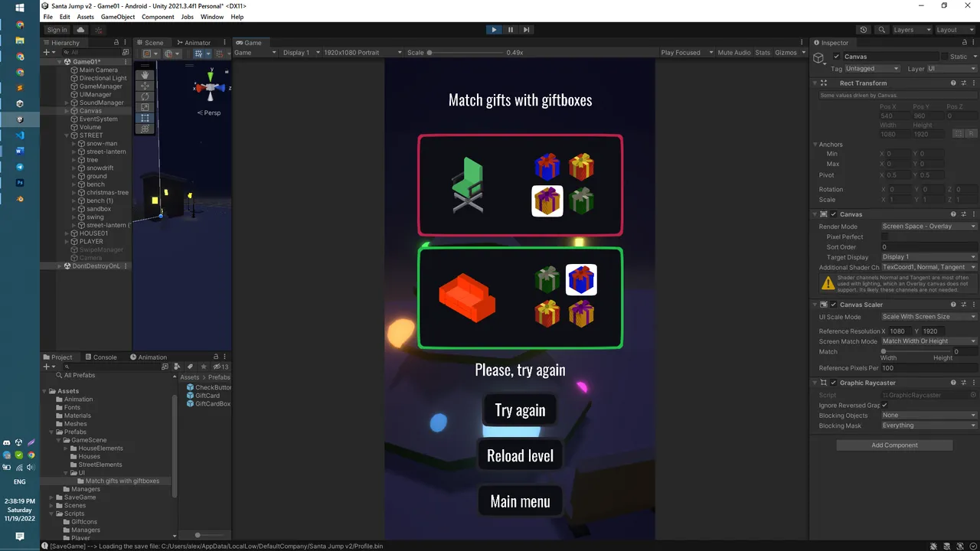Toggle Ignore Reversed Graphics checkbox
This screenshot has height=551, width=980.
[x=885, y=405]
